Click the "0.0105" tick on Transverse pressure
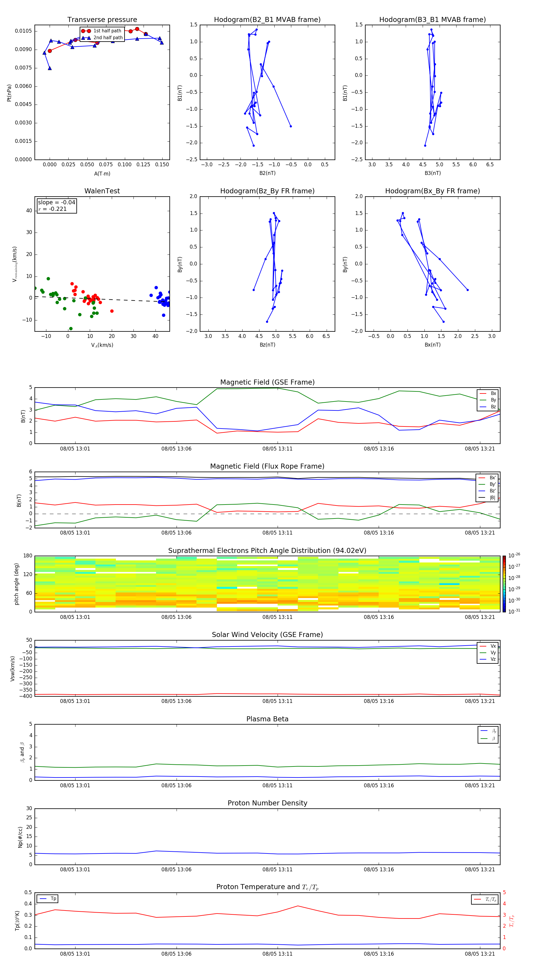This screenshot has width=535, height=980. 23,31
